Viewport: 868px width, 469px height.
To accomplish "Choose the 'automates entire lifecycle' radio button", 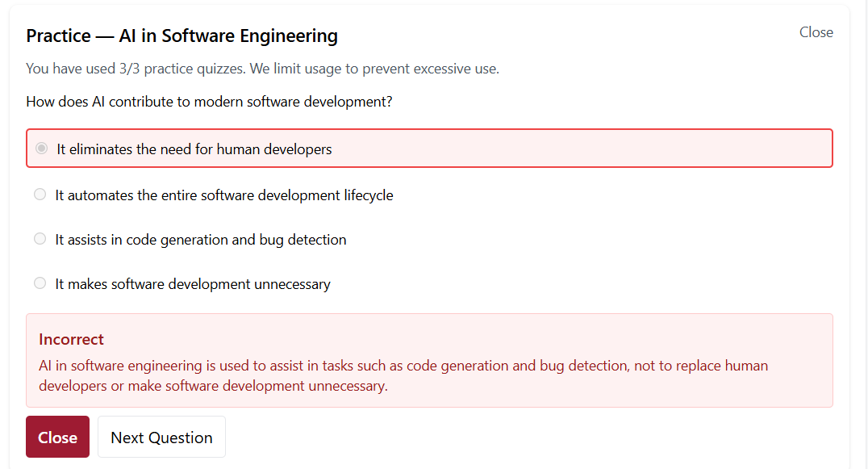I will (x=40, y=195).
